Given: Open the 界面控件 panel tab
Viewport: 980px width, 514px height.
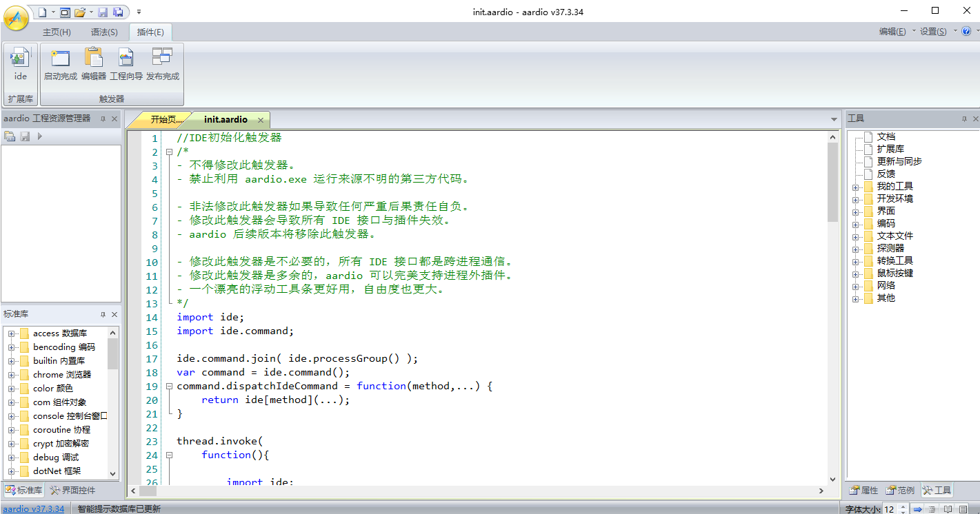Looking at the screenshot, I should tap(73, 491).
